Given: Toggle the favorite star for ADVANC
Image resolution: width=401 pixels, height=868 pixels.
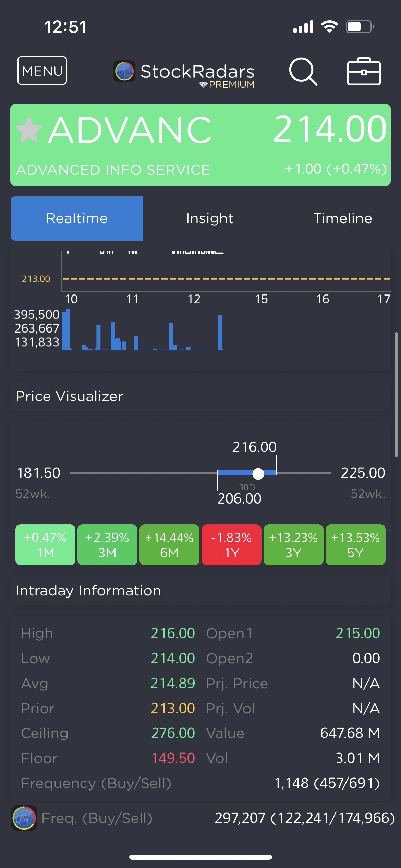Looking at the screenshot, I should coord(29,130).
